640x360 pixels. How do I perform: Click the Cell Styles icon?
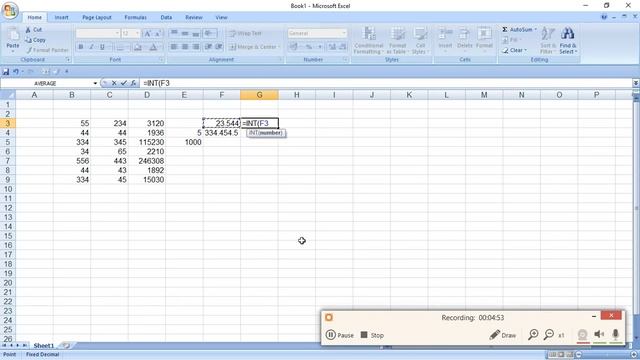(x=419, y=40)
